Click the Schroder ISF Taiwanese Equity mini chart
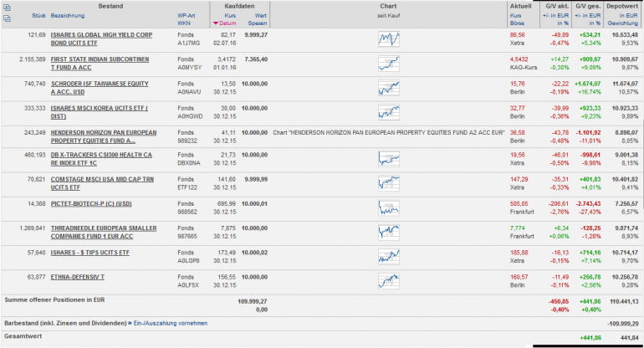The width and height of the screenshot is (644, 348). point(387,88)
